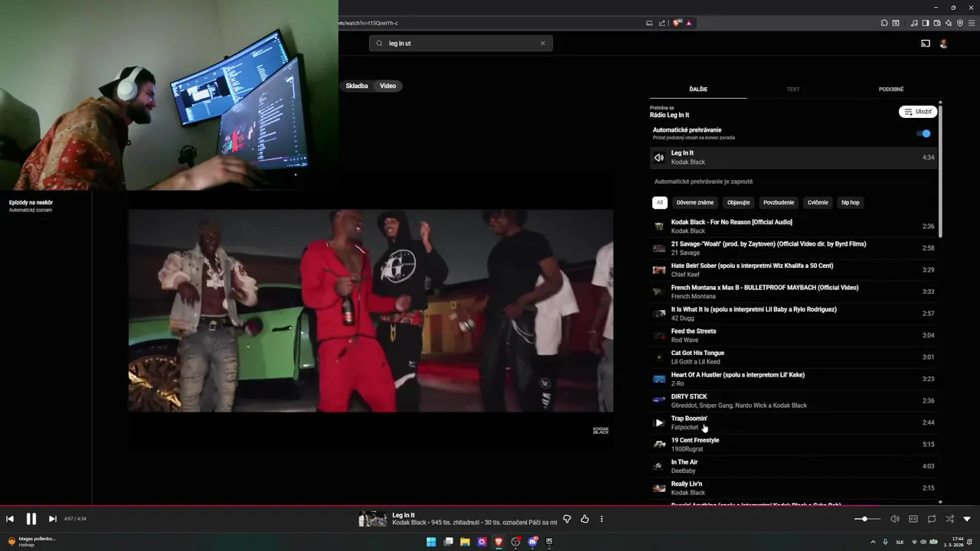Play 19 Cent Freestyle by 1900Rugrat

793,445
